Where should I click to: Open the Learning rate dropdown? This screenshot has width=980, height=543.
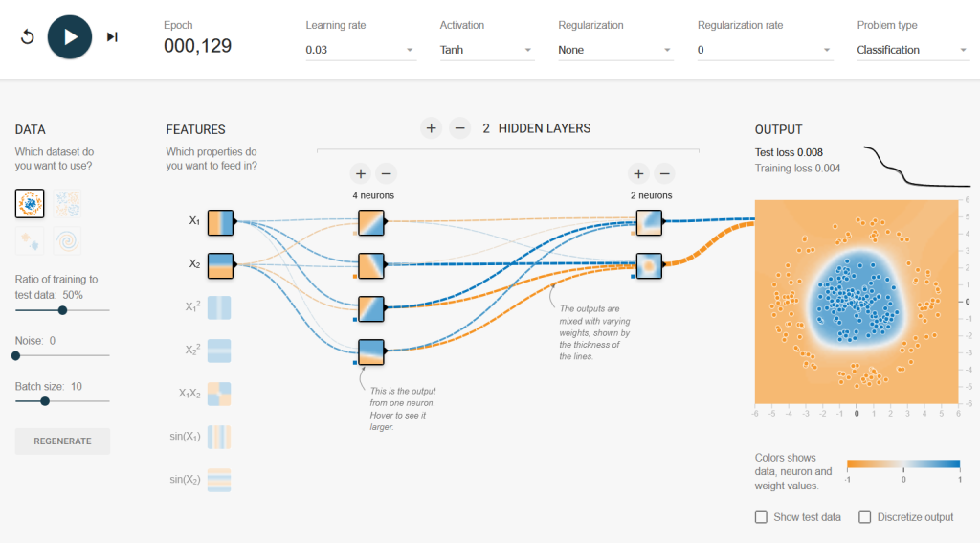coord(360,50)
